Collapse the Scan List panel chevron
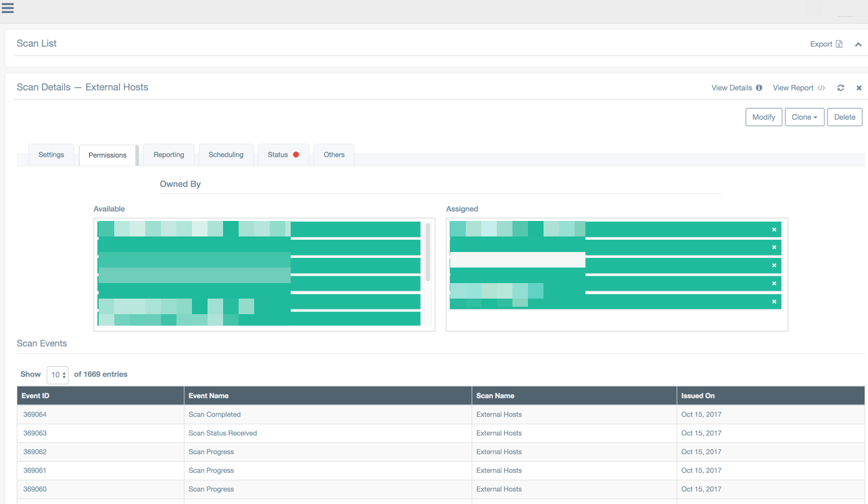 point(858,45)
